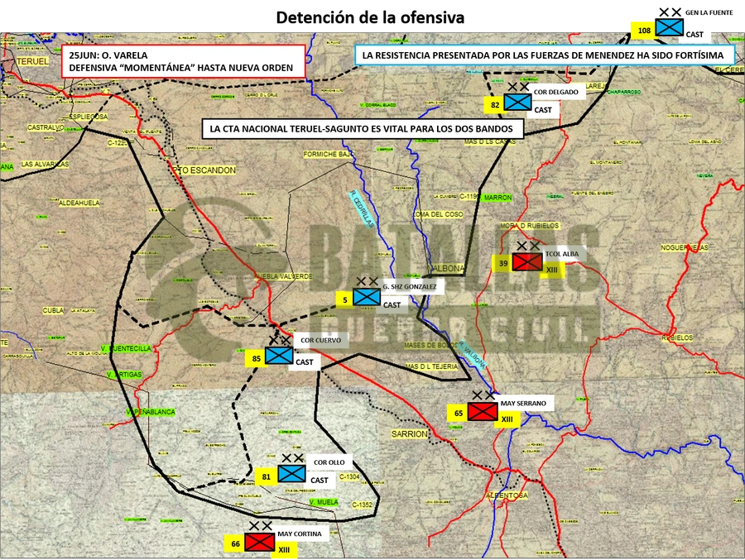Click the 'R. VALBONA' river label
Image resolution: width=745 pixels, height=560 pixels.
tap(473, 355)
